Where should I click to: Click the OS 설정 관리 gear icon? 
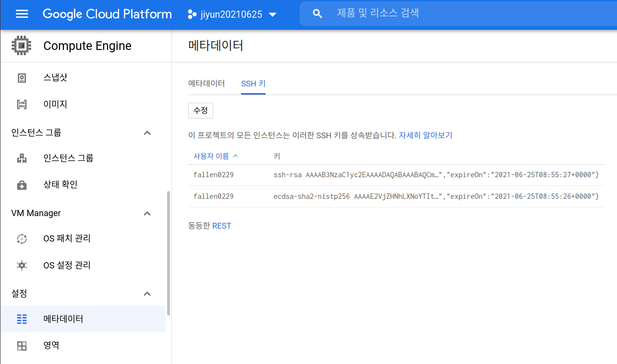(x=22, y=265)
